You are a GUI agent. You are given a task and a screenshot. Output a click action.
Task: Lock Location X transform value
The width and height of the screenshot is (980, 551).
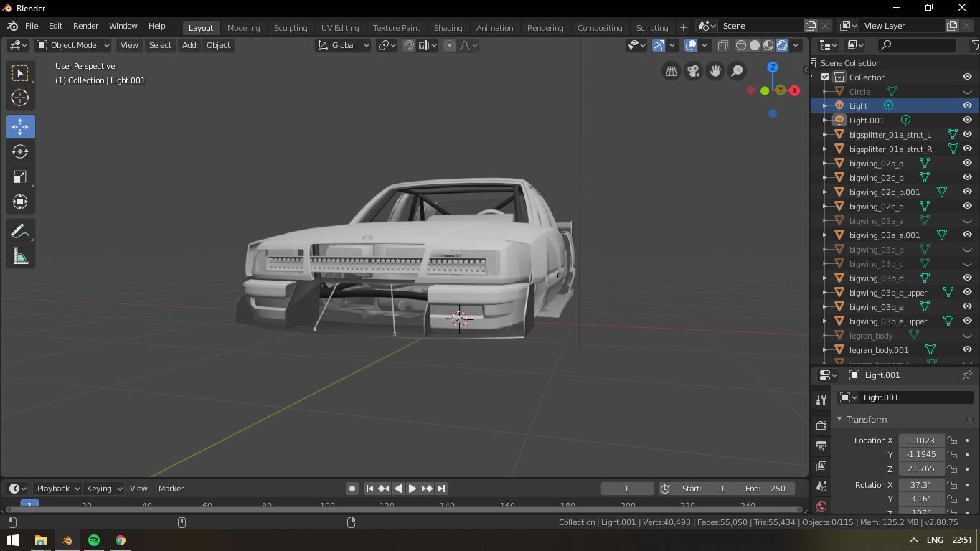coord(951,441)
